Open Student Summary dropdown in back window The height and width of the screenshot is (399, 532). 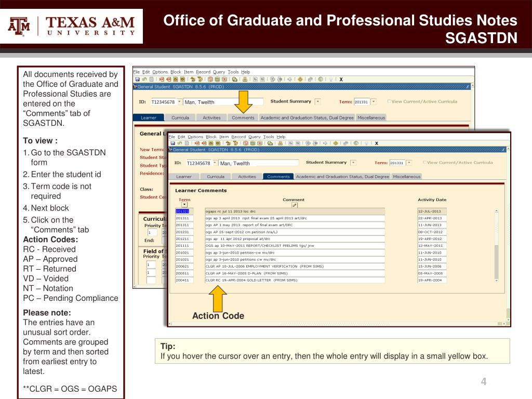(317, 101)
